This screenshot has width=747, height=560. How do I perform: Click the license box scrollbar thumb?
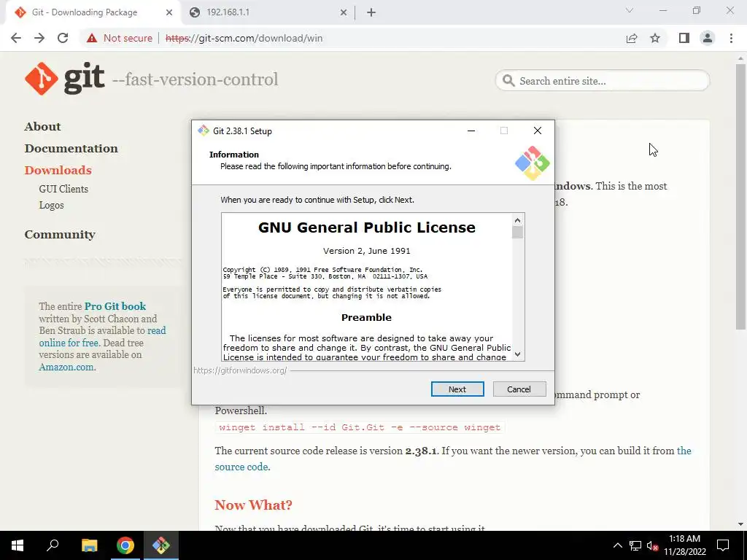517,233
